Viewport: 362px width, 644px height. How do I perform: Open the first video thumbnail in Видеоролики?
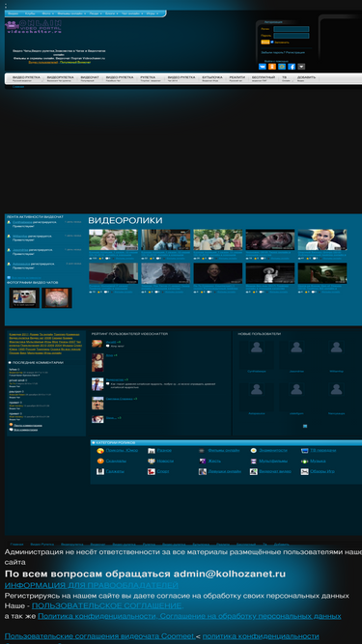tap(113, 239)
